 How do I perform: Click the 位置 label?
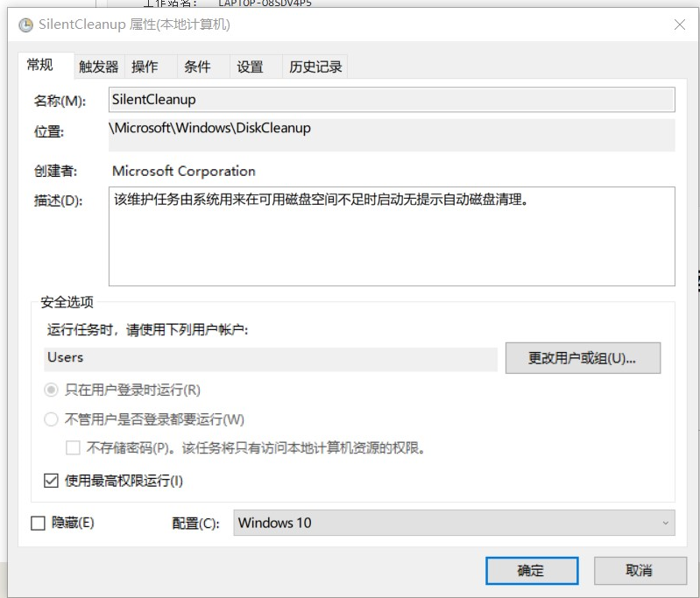[x=49, y=131]
